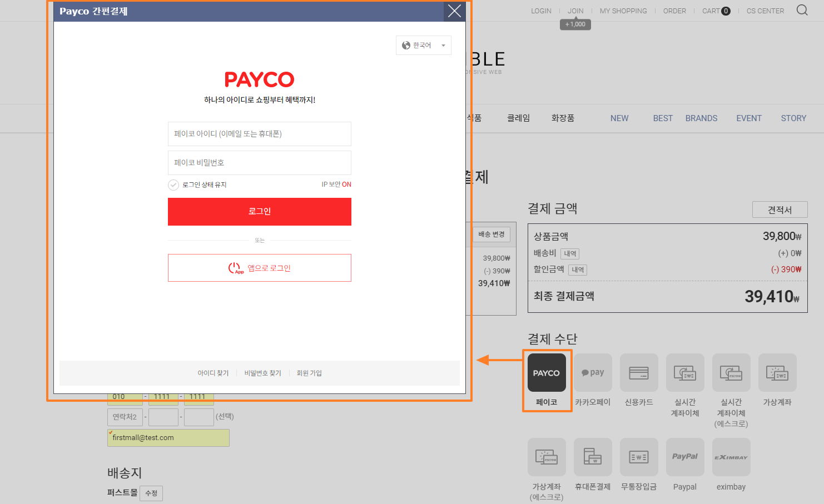Select virtual account (가상계좌) payment icon
This screenshot has height=504, width=824.
[x=777, y=373]
